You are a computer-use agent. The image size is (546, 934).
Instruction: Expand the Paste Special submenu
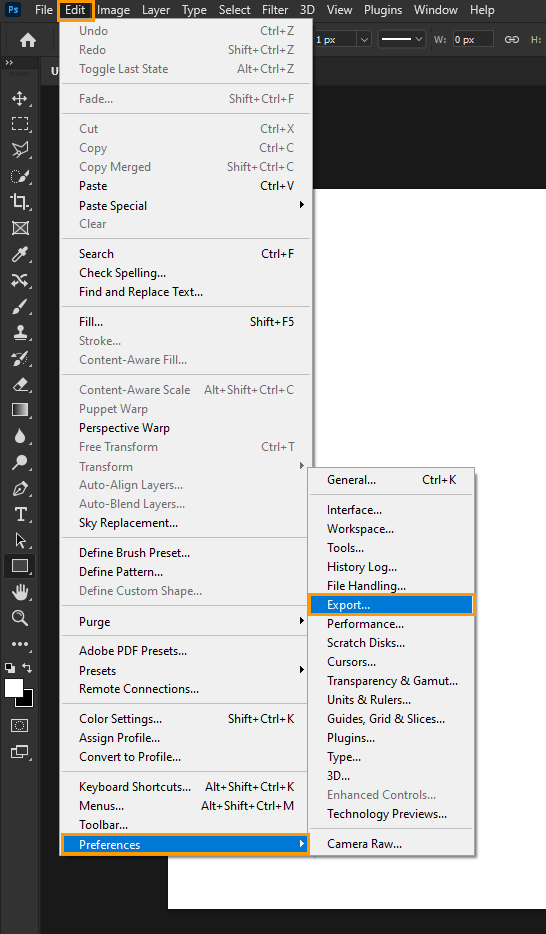click(x=186, y=206)
